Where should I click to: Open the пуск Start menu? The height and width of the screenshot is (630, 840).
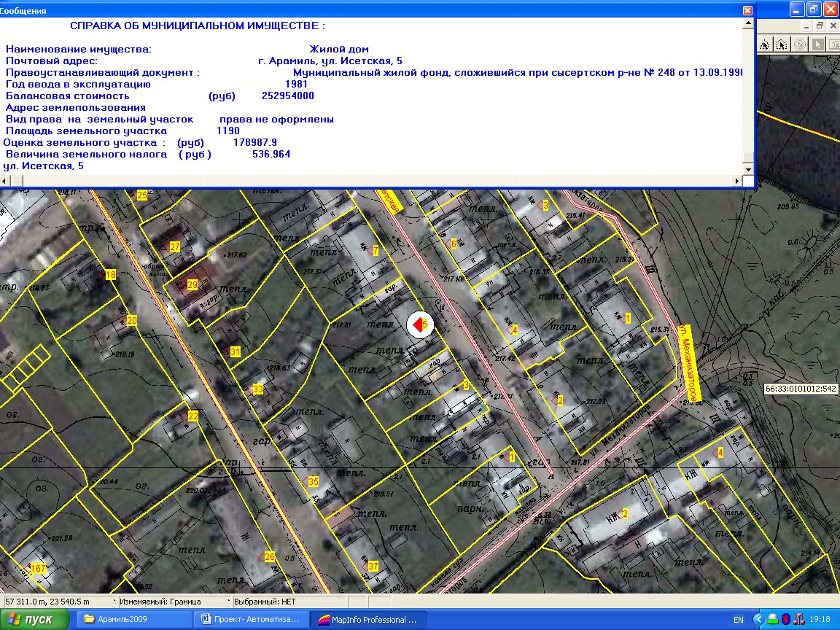[34, 619]
